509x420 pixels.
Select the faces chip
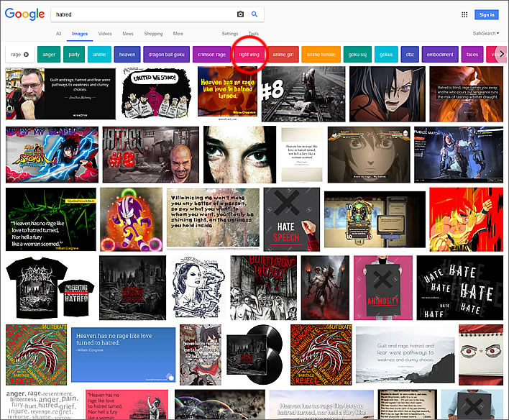pos(472,55)
